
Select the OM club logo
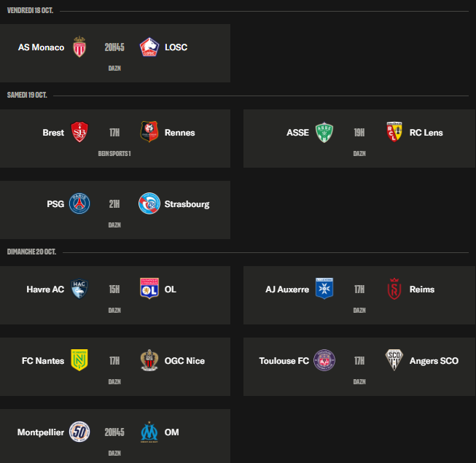coord(149,432)
